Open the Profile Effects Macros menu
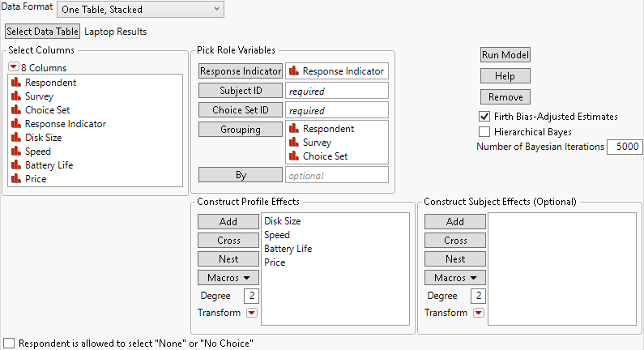 coord(228,277)
